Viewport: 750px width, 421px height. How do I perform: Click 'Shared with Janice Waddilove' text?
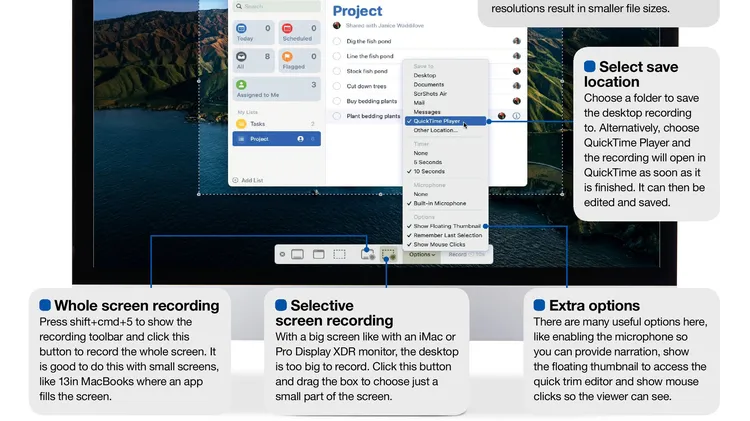click(x=385, y=25)
